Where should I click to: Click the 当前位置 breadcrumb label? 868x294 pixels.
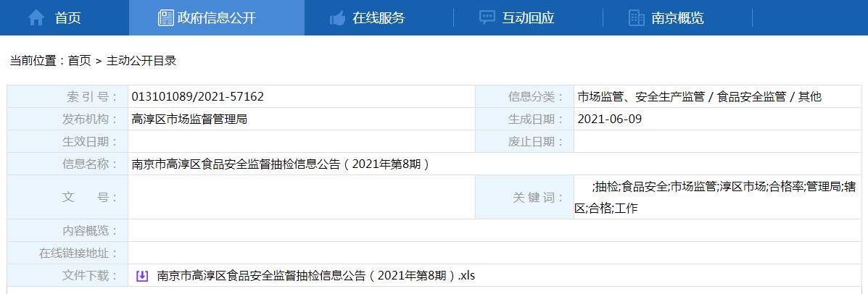(x=36, y=62)
